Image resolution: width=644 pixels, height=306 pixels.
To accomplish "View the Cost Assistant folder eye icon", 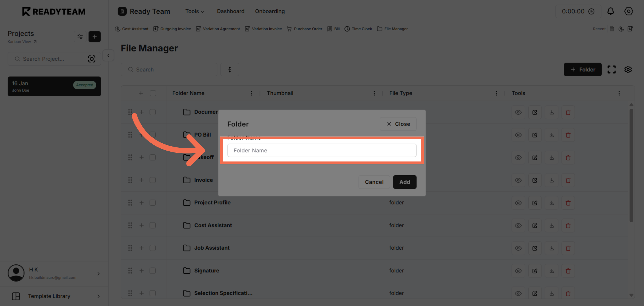I will [x=518, y=225].
